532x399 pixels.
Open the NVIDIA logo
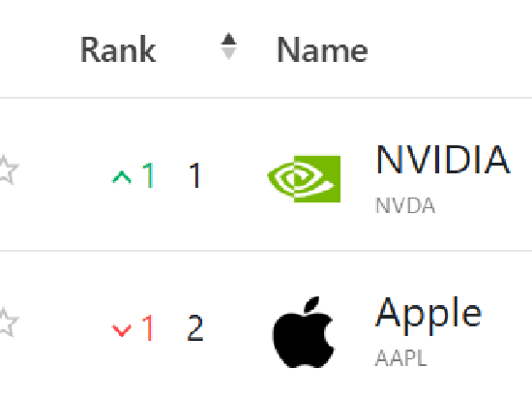click(304, 179)
